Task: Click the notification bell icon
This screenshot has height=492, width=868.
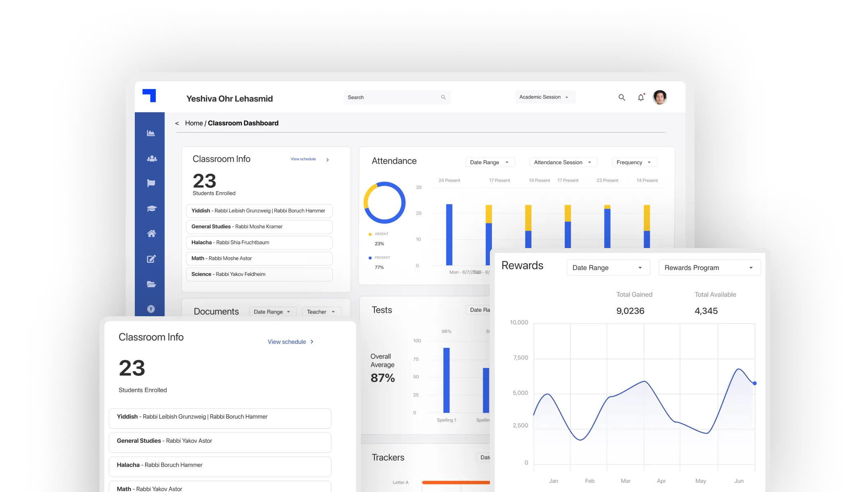Action: [641, 97]
